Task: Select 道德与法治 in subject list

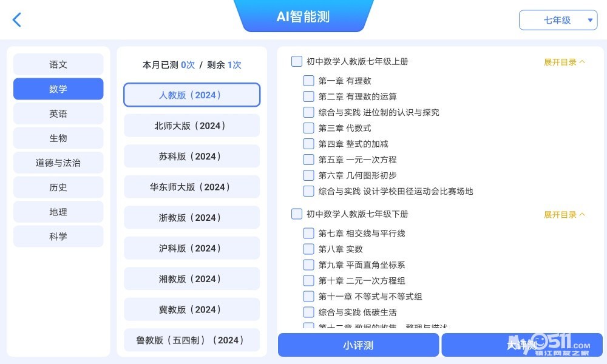Action: (x=58, y=163)
